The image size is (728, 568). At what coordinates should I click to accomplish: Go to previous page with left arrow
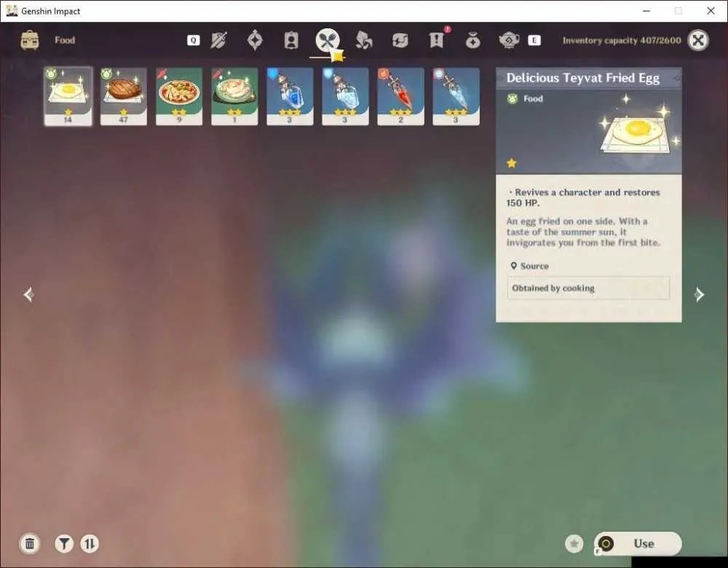point(29,294)
